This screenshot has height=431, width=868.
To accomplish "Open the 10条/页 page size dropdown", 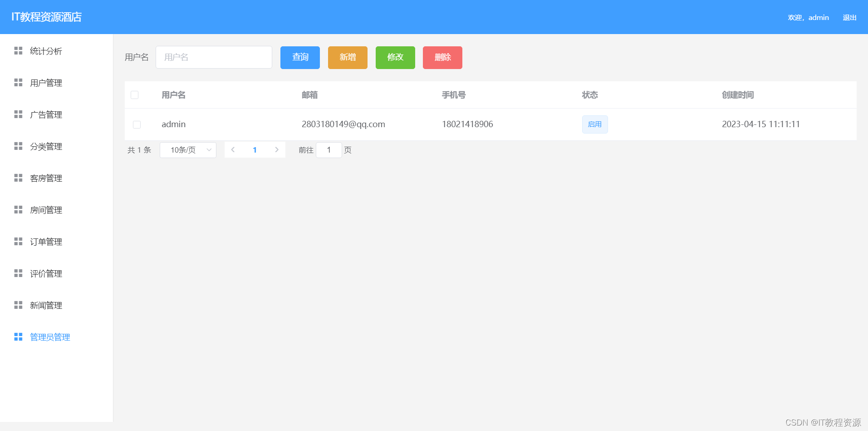I will [x=188, y=150].
